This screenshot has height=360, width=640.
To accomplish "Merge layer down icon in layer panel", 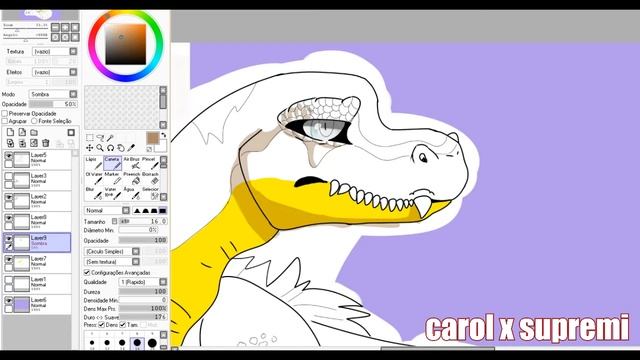I will [22, 143].
